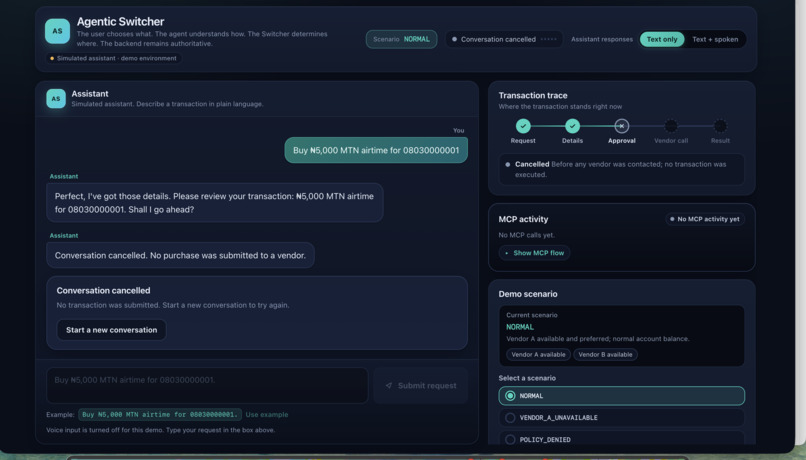
Task: Select Text only assistant responses
Action: (x=662, y=39)
